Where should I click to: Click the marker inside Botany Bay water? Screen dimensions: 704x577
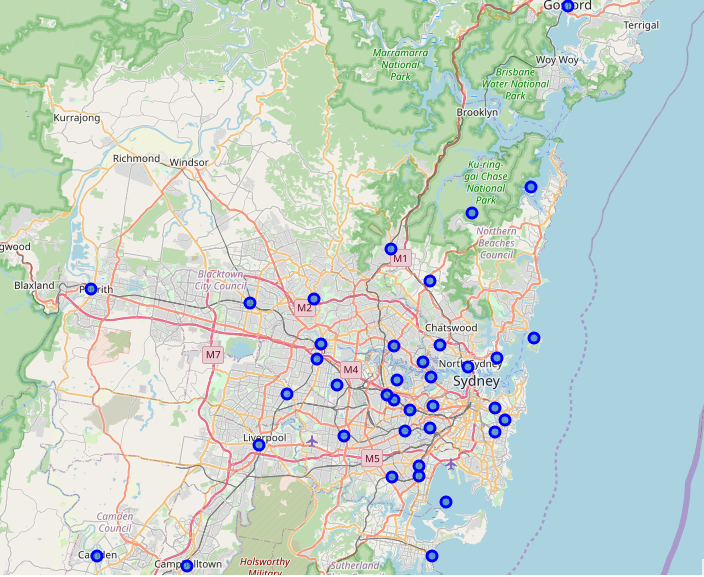click(x=445, y=502)
